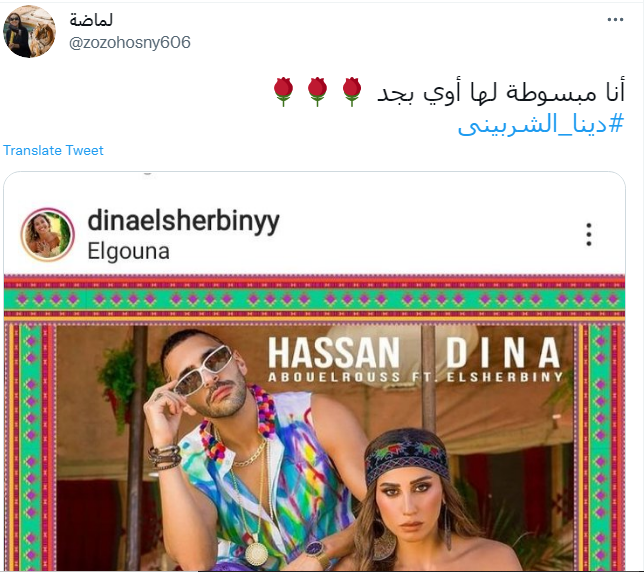The image size is (644, 572).
Task: Click the HASSAN title on the poster
Action: pyautogui.click(x=334, y=352)
